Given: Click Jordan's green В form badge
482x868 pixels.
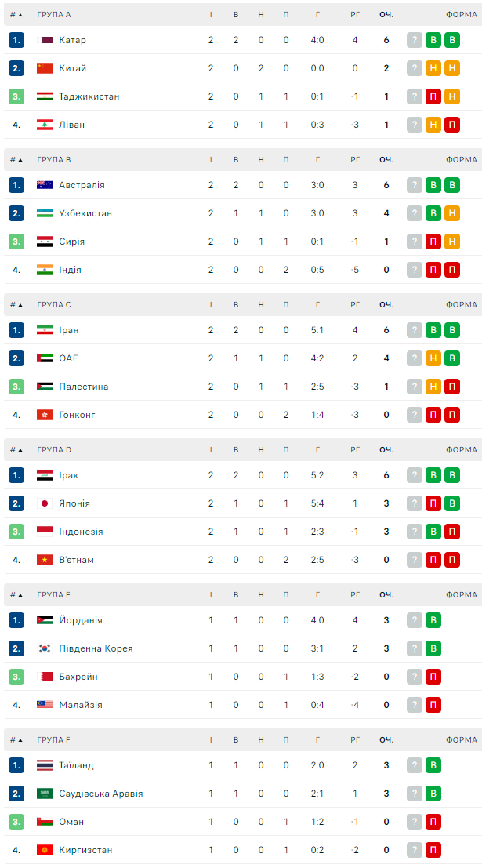Looking at the screenshot, I should pyautogui.click(x=433, y=620).
